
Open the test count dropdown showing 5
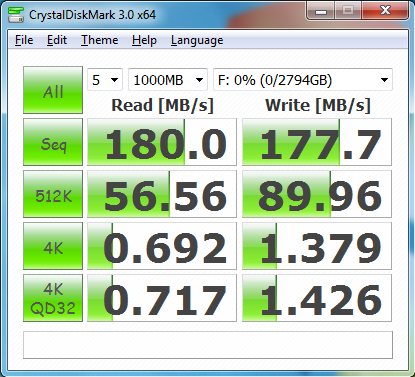pos(105,80)
